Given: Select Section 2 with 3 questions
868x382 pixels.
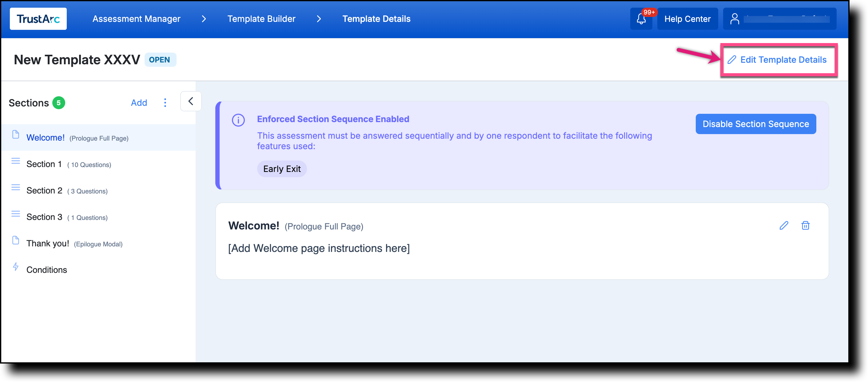Looking at the screenshot, I should (44, 190).
